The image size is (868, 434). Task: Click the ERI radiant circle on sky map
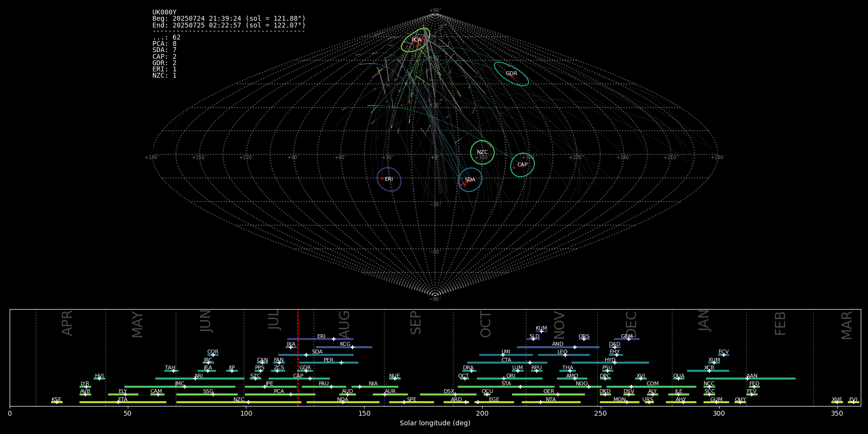click(x=389, y=179)
